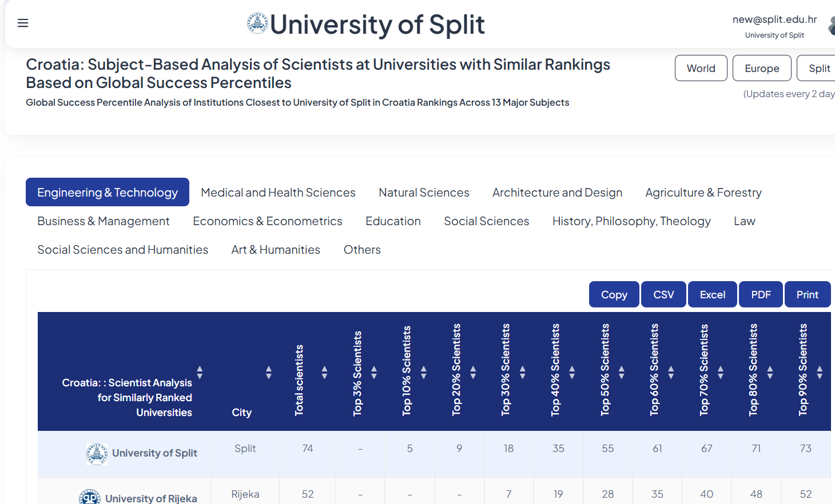Click the Europe button

762,68
